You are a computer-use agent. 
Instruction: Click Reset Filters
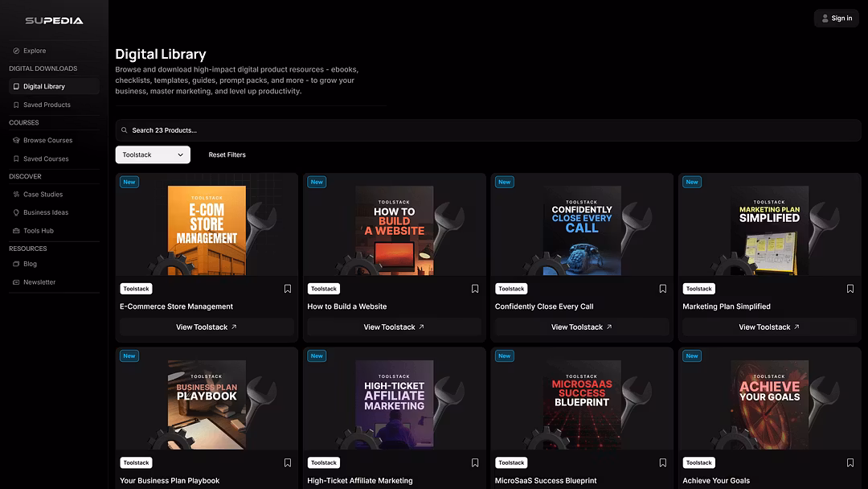pyautogui.click(x=227, y=154)
